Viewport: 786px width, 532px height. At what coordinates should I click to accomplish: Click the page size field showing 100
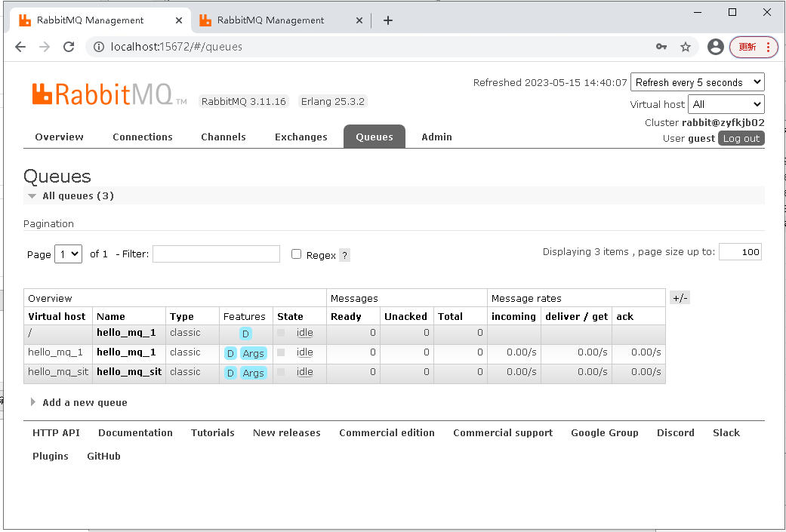coord(741,251)
